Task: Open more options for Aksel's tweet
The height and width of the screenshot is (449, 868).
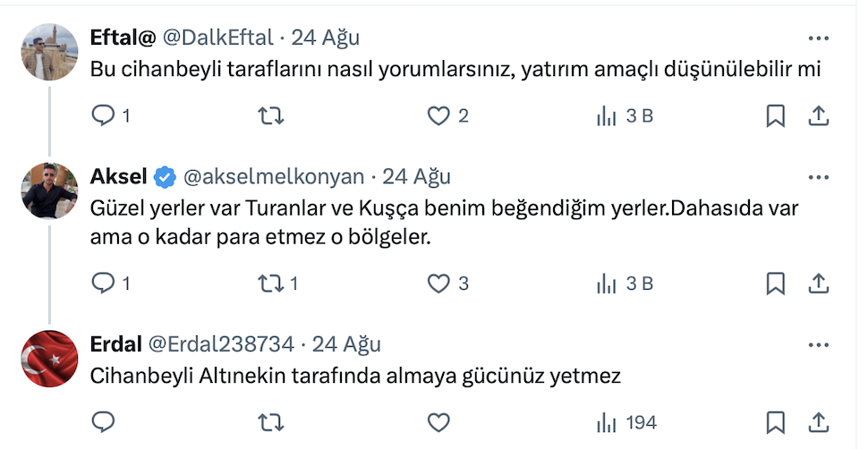Action: coord(818,177)
